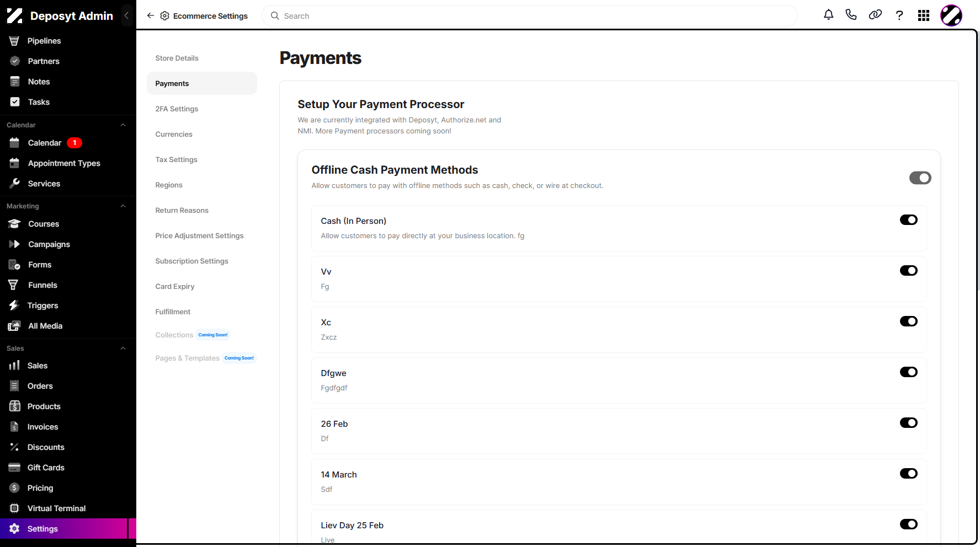Click the Discounts percent icon
The image size is (980, 547).
click(x=14, y=447)
